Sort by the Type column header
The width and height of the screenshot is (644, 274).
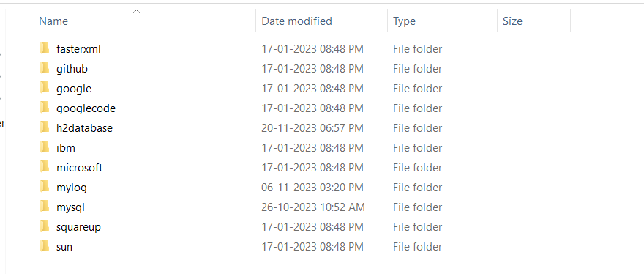point(404,21)
